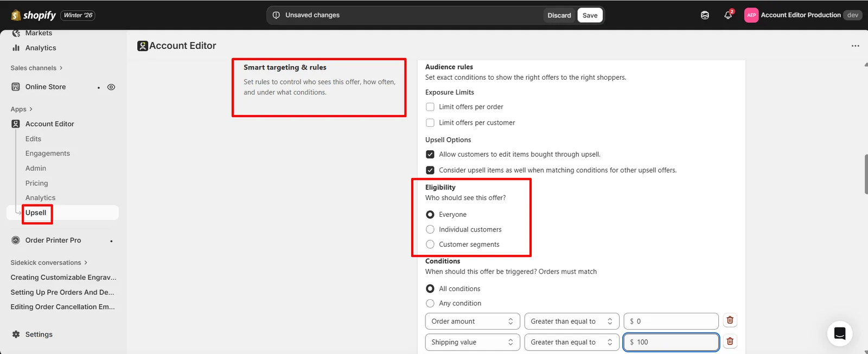Open the Upsell submenu item
868x354 pixels.
tap(36, 213)
